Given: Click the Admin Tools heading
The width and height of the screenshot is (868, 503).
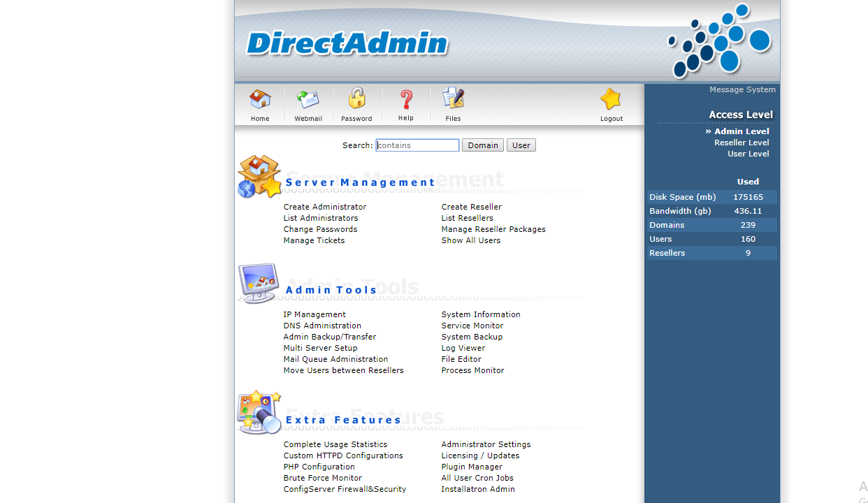Looking at the screenshot, I should coord(331,290).
